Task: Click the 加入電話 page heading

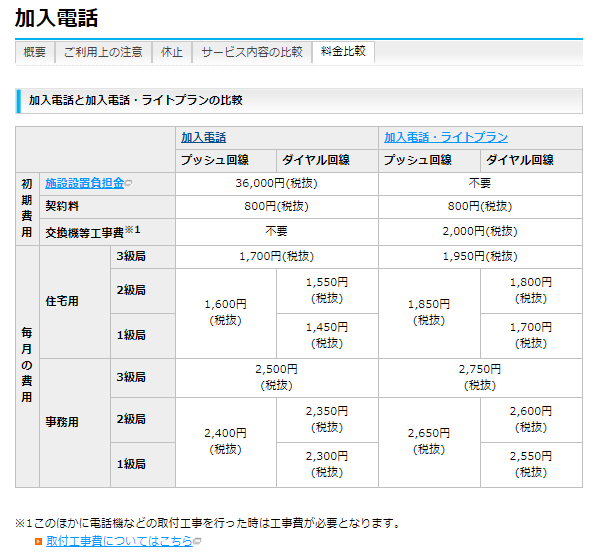Action: click(56, 18)
